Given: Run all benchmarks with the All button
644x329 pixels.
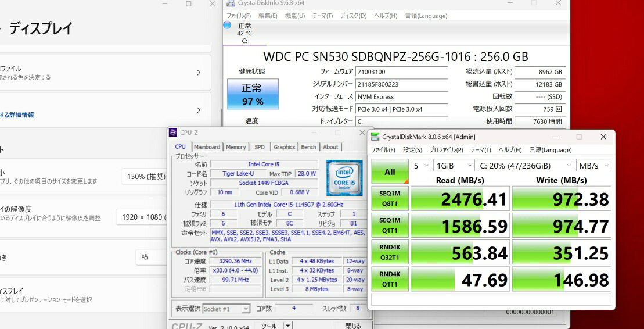Looking at the screenshot, I should (390, 171).
